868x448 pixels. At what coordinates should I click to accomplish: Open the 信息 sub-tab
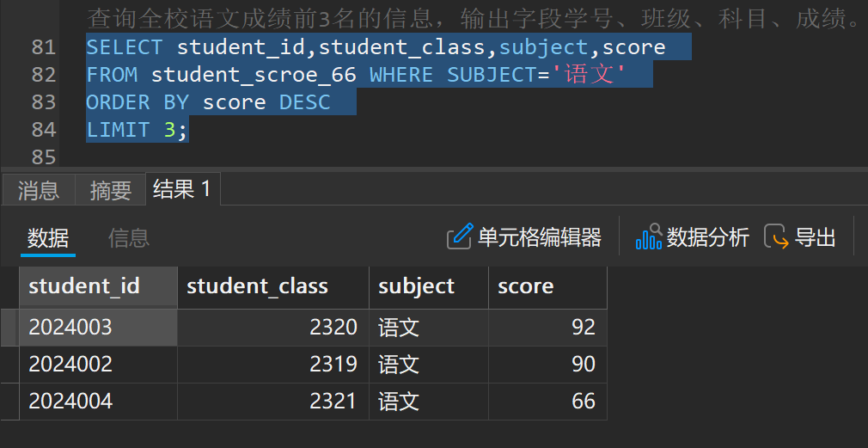[x=128, y=238]
